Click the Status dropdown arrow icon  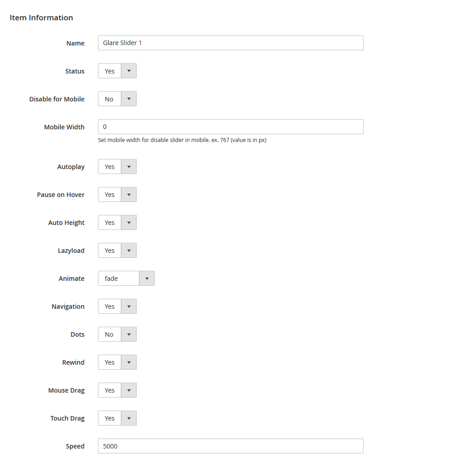pyautogui.click(x=129, y=71)
